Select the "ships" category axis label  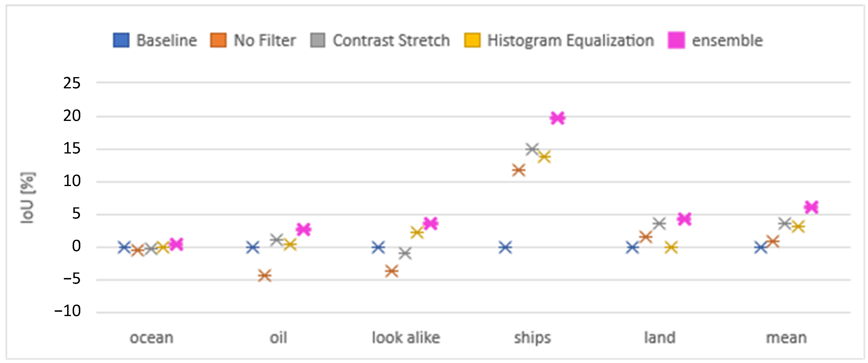pos(532,338)
